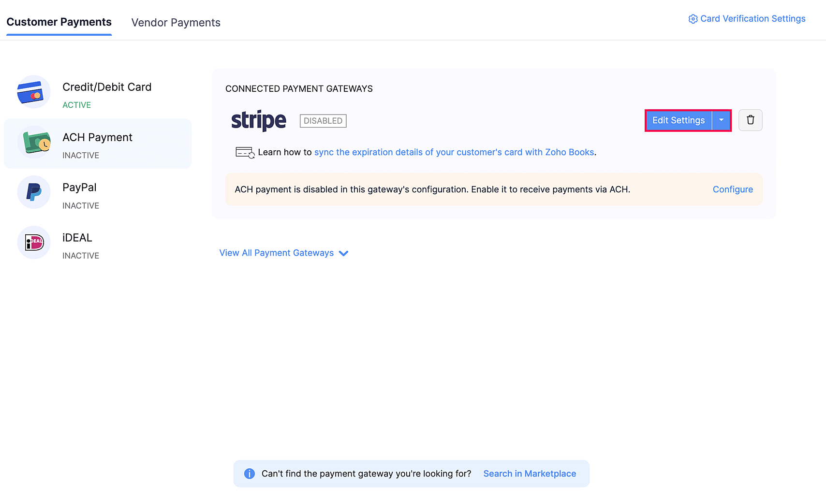The height and width of the screenshot is (504, 826).
Task: Switch to the Vendor Payments tab
Action: 176,23
